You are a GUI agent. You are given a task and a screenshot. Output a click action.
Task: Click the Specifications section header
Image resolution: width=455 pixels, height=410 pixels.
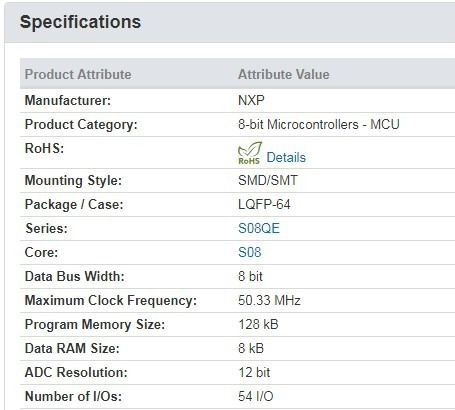80,22
